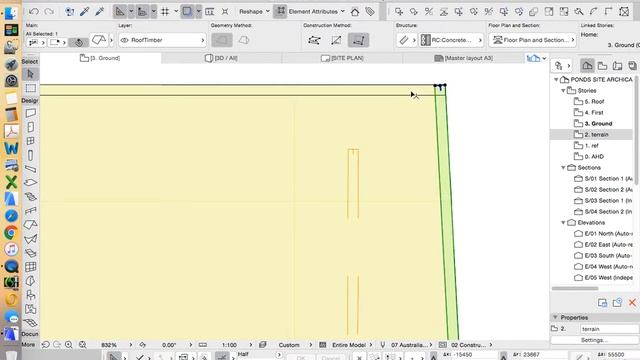Image resolution: width=640 pixels, height=360 pixels.
Task: Select the Door tool in toolbox
Action: point(31,127)
